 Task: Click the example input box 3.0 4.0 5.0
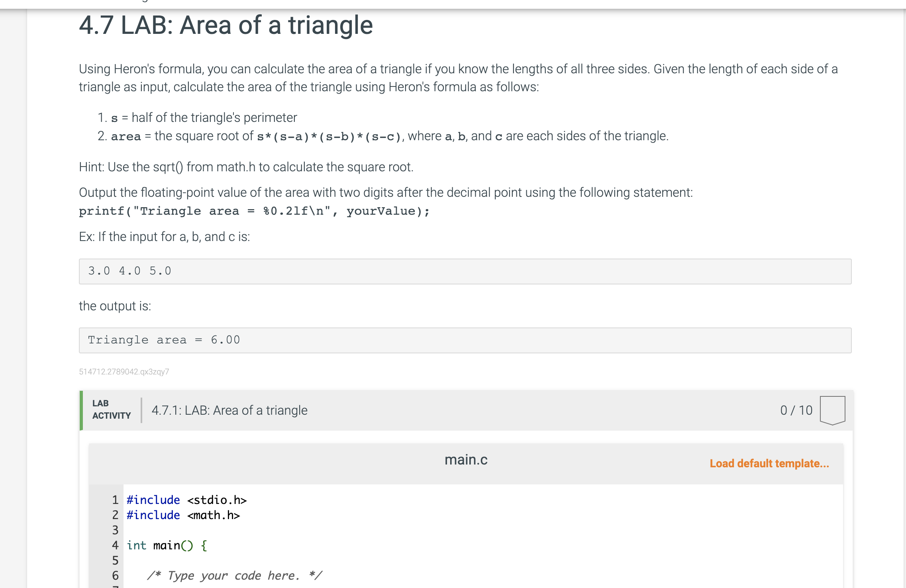[x=465, y=271]
